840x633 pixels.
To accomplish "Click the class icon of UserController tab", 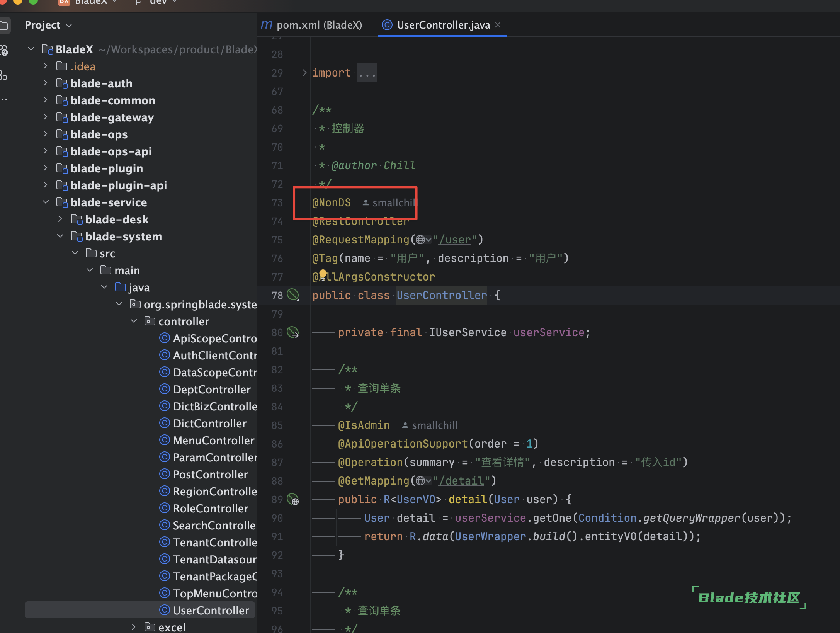I will coord(387,25).
